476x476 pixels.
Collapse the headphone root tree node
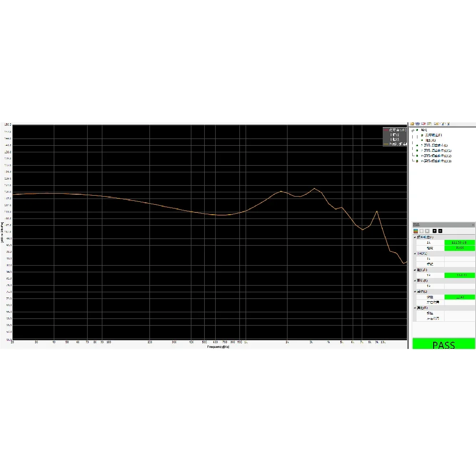(413, 129)
